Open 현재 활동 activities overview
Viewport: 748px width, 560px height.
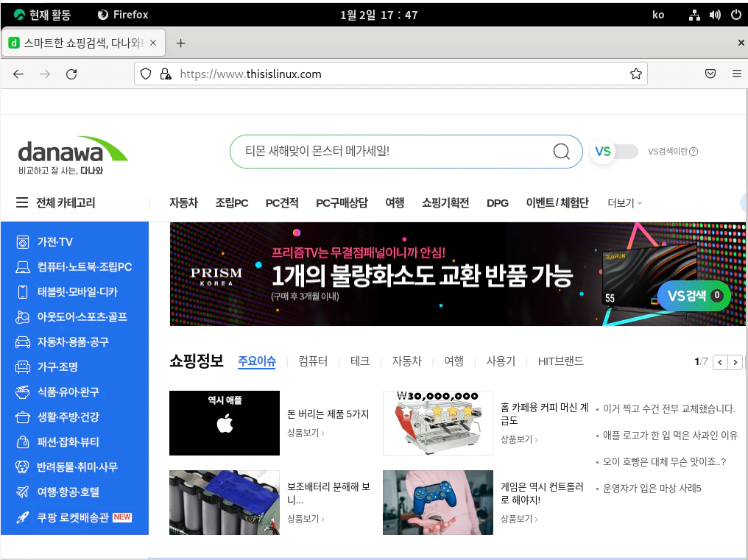point(42,15)
